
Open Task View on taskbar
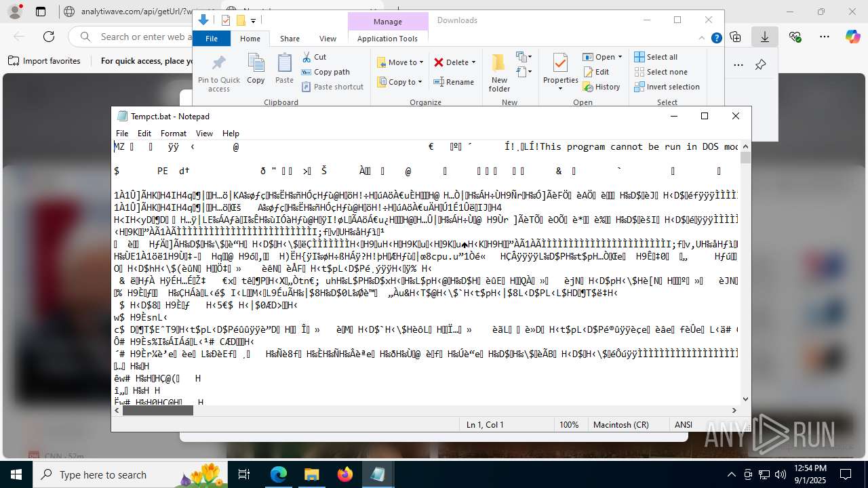coord(244,474)
